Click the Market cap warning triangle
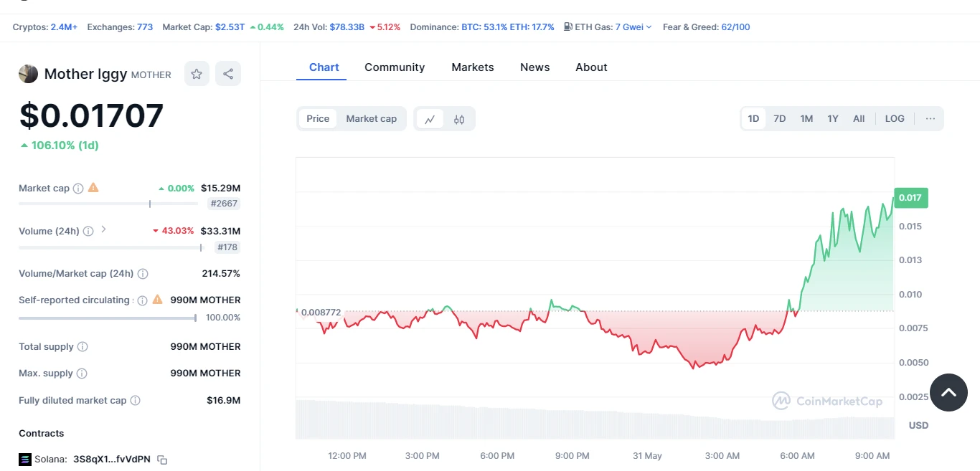Screen dimensions: 980x471 (93, 188)
